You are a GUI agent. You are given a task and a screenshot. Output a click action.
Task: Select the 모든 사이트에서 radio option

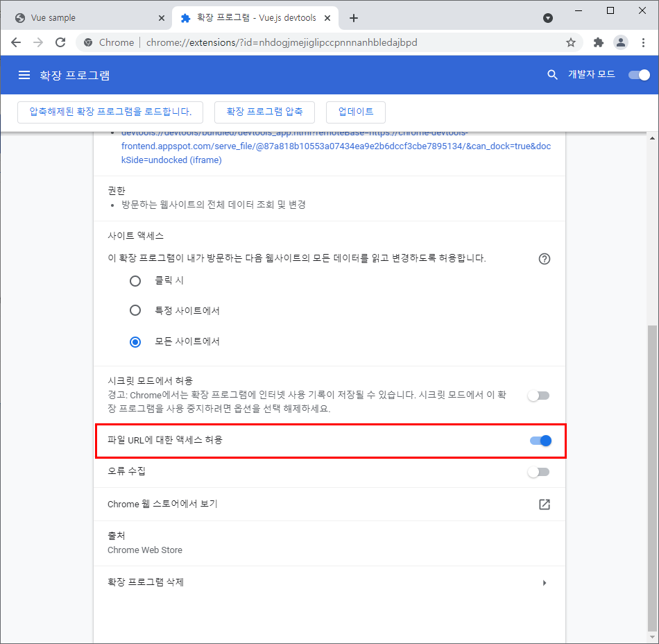135,342
